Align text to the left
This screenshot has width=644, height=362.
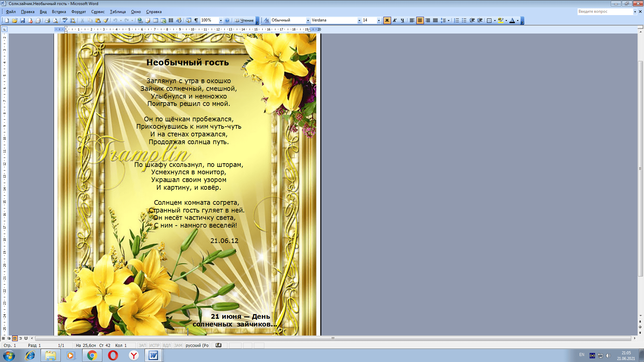pos(412,20)
